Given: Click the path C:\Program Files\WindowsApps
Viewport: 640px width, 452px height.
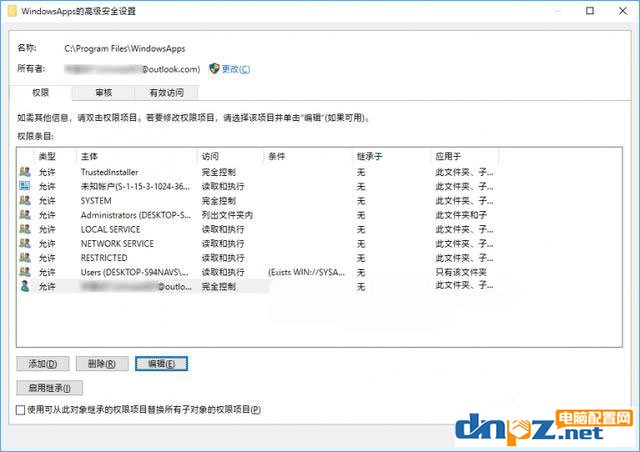Looking at the screenshot, I should point(124,49).
